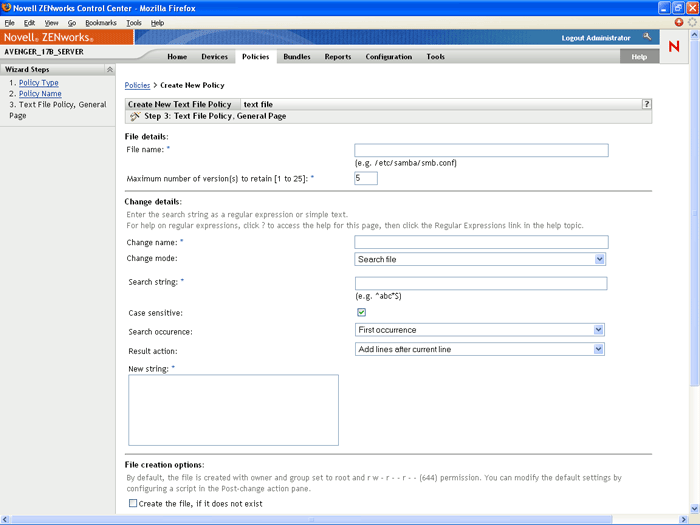Click the Novell ZENworks logo banner
The image size is (700, 525).
pyautogui.click(x=67, y=37)
